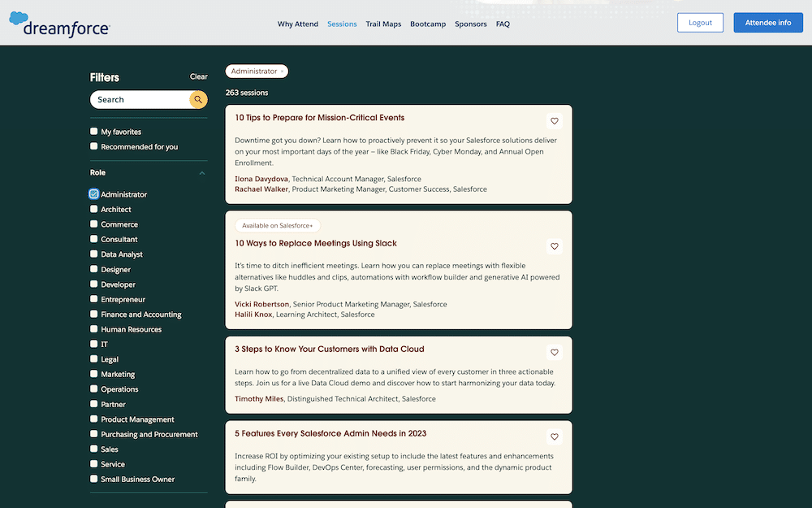This screenshot has height=508, width=812.
Task: Check the Sales role checkbox
Action: pos(93,449)
